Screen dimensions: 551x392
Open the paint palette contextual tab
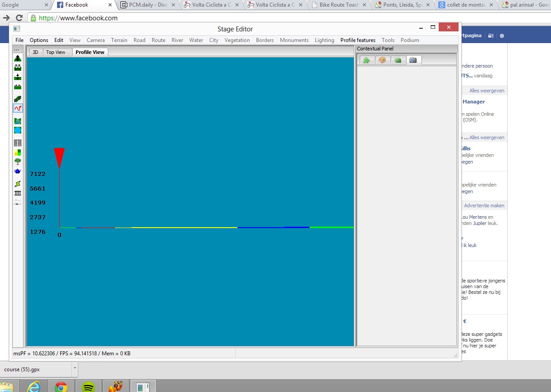(382, 61)
